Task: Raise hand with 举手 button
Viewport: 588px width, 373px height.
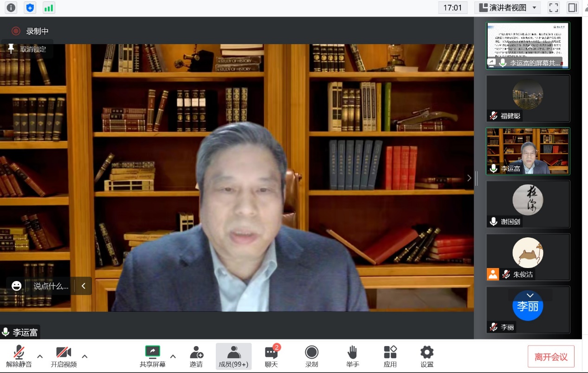Action: point(353,356)
